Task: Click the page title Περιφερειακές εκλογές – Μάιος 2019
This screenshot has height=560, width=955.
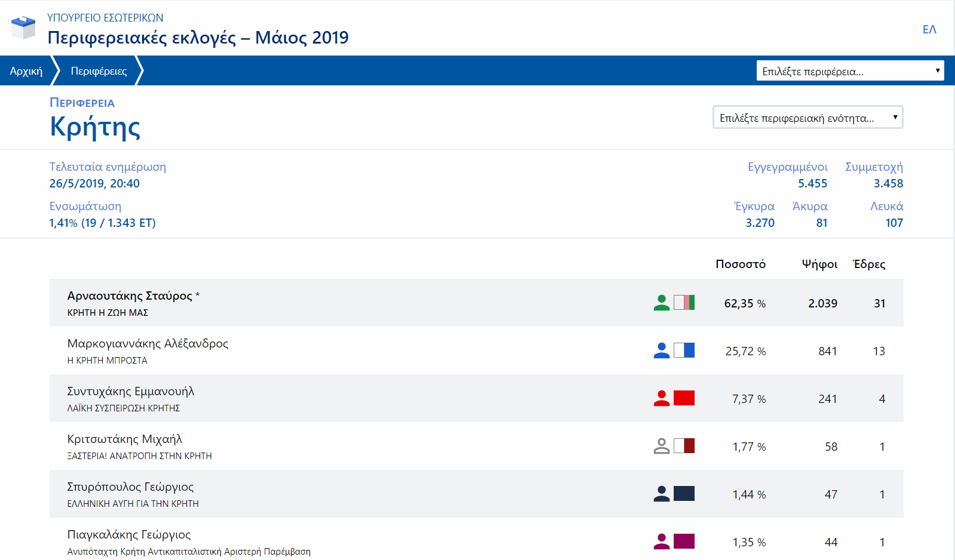Action: [x=198, y=38]
